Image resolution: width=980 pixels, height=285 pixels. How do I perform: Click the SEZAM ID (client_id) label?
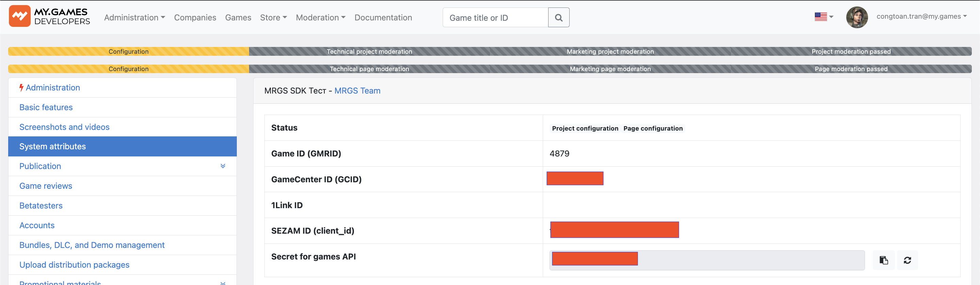pos(312,231)
